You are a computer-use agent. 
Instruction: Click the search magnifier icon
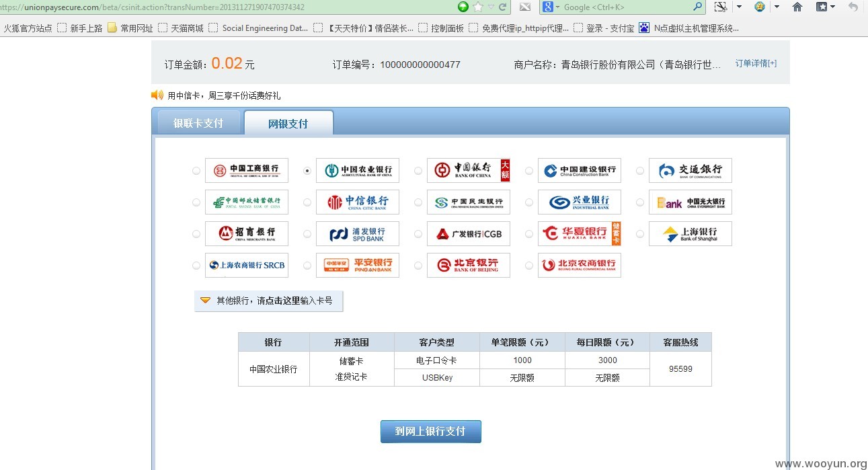(698, 7)
